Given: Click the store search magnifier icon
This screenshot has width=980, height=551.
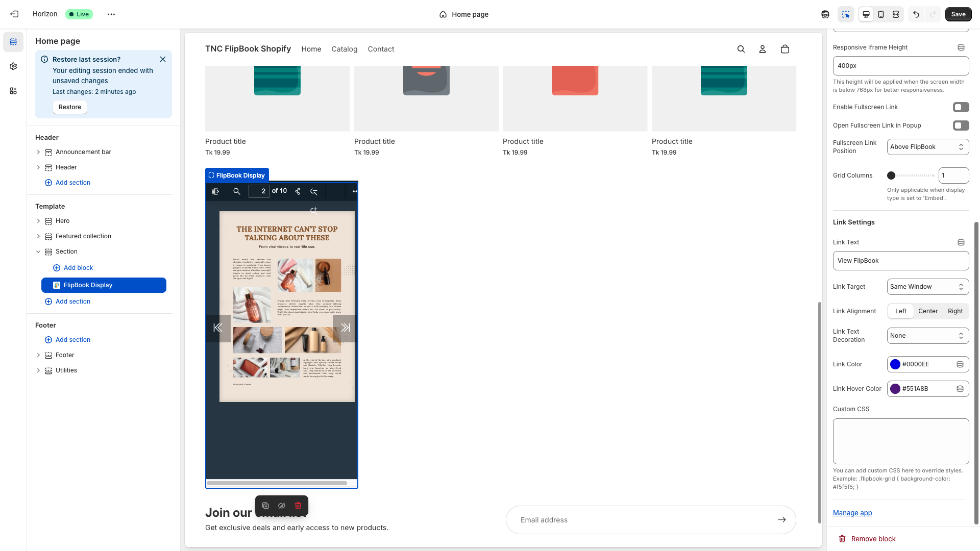Looking at the screenshot, I should coord(741,49).
